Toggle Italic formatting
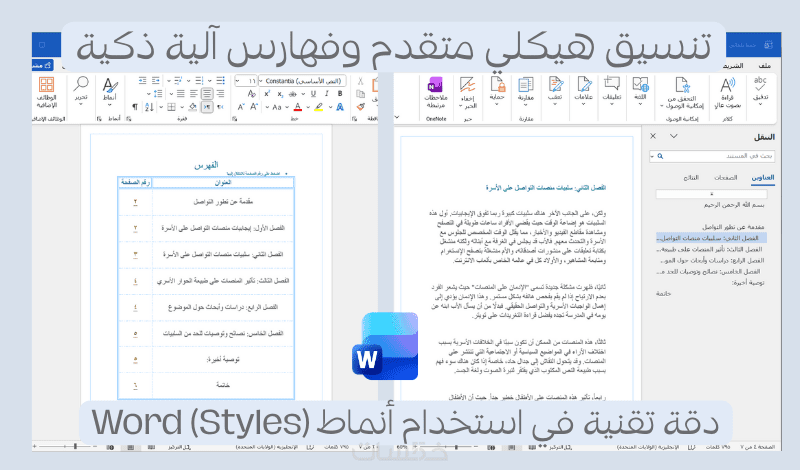 click(x=327, y=94)
